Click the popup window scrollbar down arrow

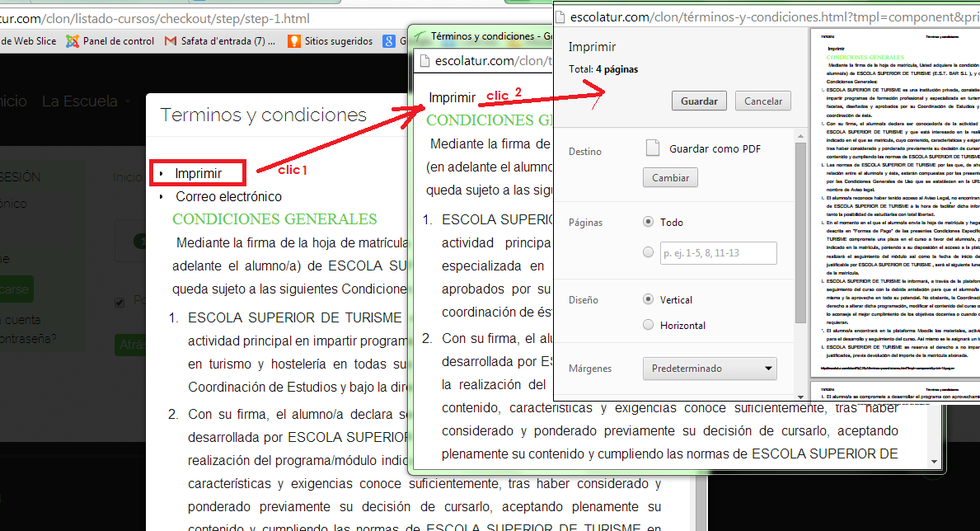click(935, 463)
